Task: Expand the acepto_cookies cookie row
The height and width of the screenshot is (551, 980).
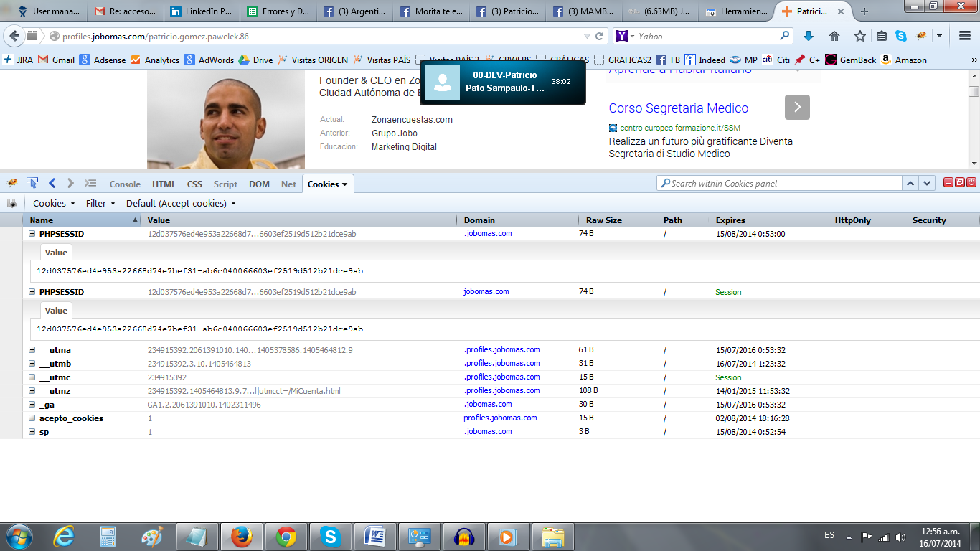Action: pyautogui.click(x=32, y=418)
